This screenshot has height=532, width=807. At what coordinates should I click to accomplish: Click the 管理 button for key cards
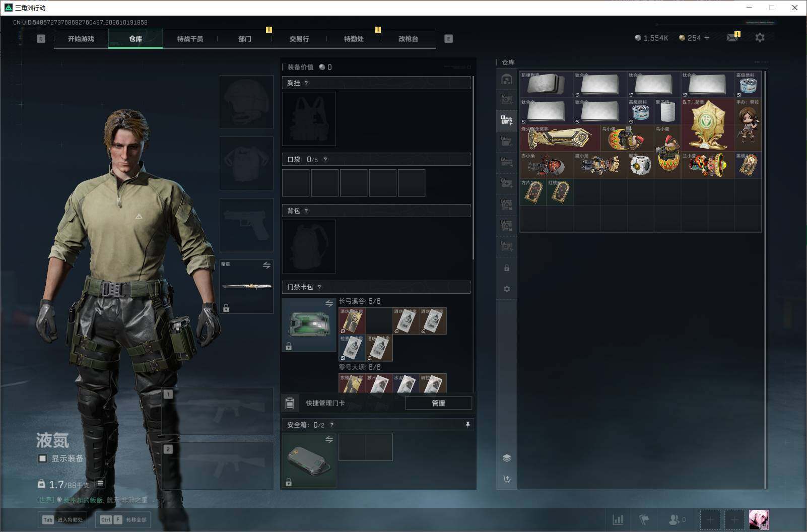[438, 403]
